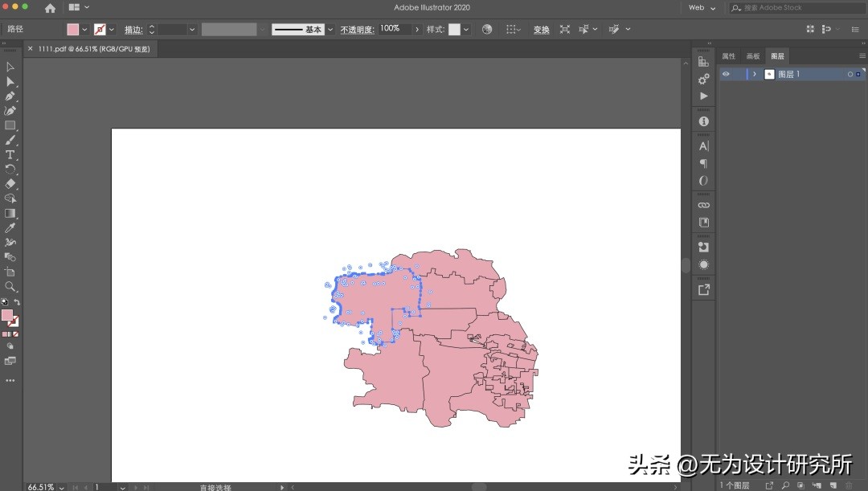Select the Direct Selection tool
Image resolution: width=868 pixels, height=491 pixels.
point(10,81)
